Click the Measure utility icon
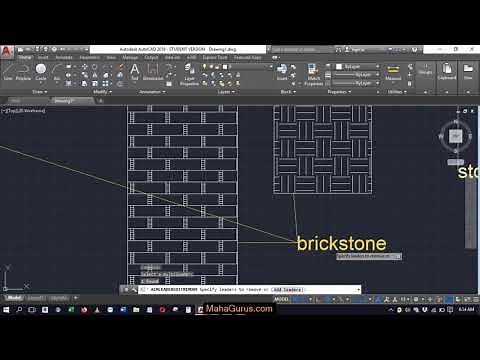 coord(393,72)
